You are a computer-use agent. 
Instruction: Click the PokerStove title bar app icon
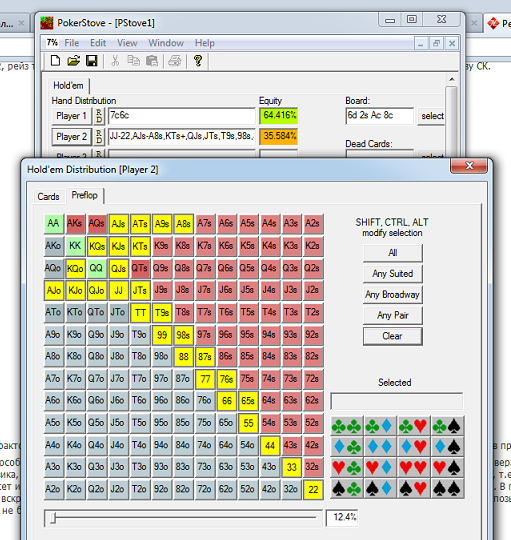click(46, 23)
